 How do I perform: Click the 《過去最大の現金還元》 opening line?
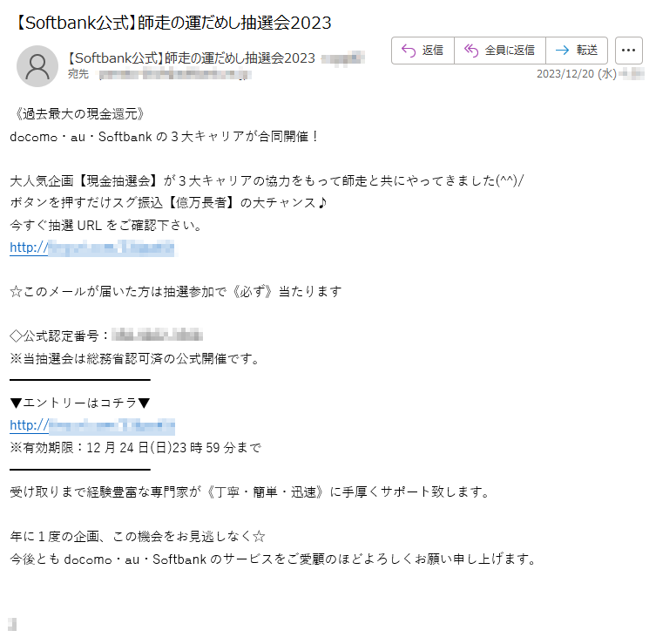(x=79, y=114)
